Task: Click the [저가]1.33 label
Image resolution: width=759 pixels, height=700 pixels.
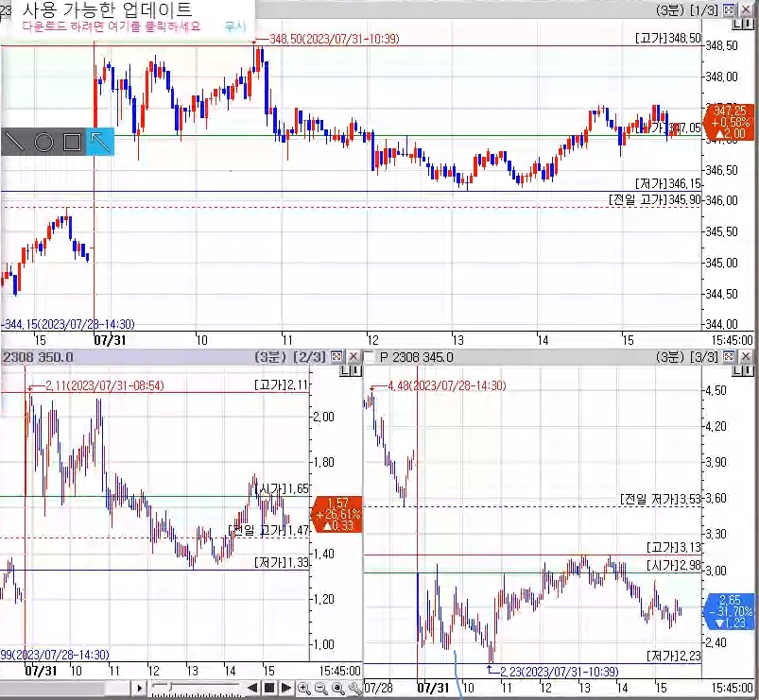Action: pyautogui.click(x=282, y=562)
